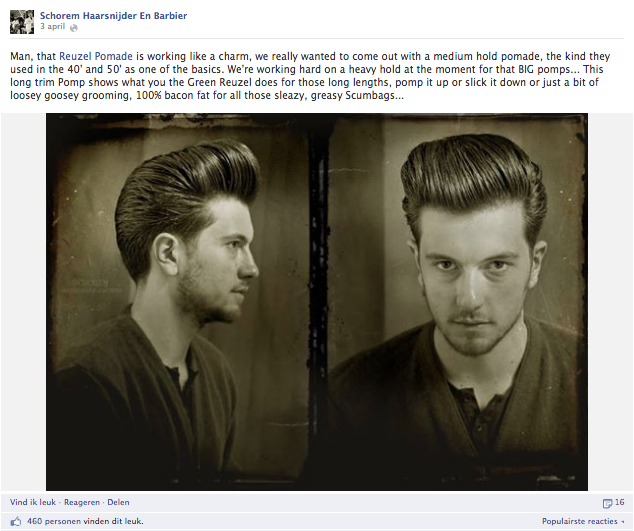Image resolution: width=634 pixels, height=531 pixels.
Task: Open the 16 comments count
Action: [620, 502]
